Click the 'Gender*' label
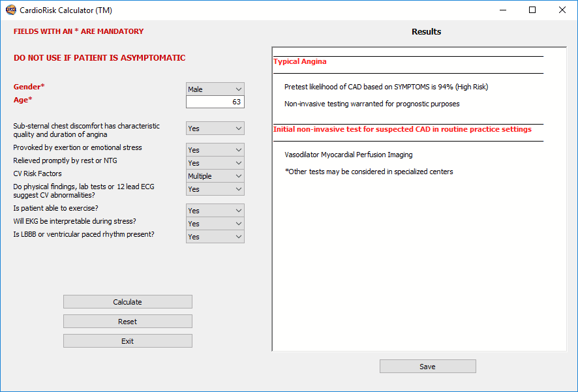The height and width of the screenshot is (392, 578). [29, 87]
